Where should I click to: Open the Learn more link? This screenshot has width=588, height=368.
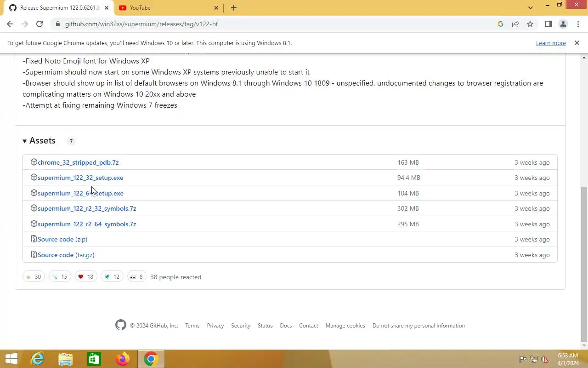(551, 43)
